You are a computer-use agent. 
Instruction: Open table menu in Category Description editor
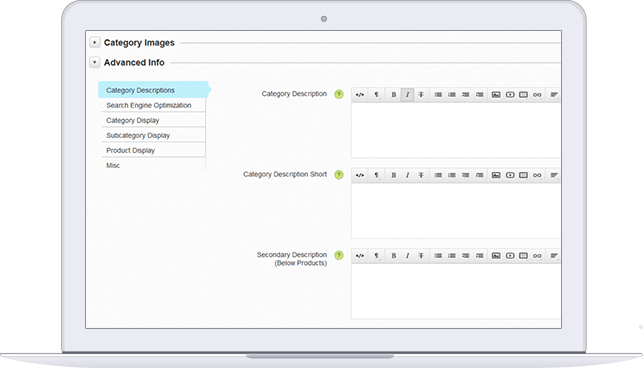click(x=523, y=95)
